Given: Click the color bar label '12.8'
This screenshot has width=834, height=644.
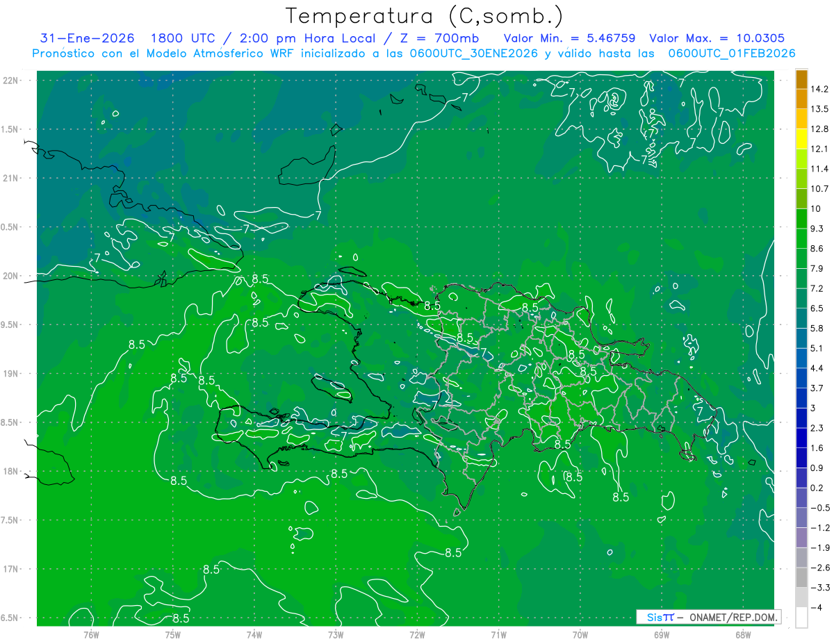Looking at the screenshot, I should [x=820, y=129].
